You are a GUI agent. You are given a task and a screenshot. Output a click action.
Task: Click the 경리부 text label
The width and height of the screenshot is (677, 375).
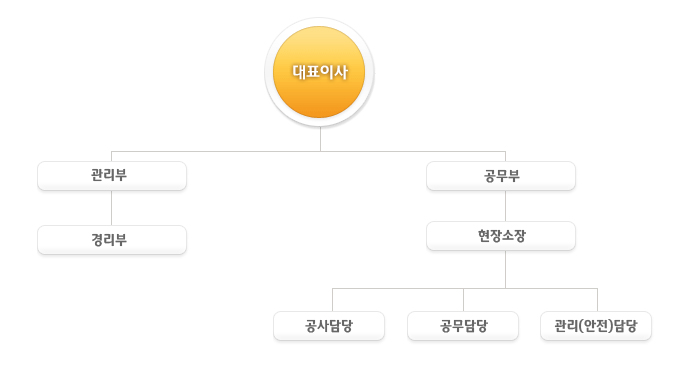point(109,239)
